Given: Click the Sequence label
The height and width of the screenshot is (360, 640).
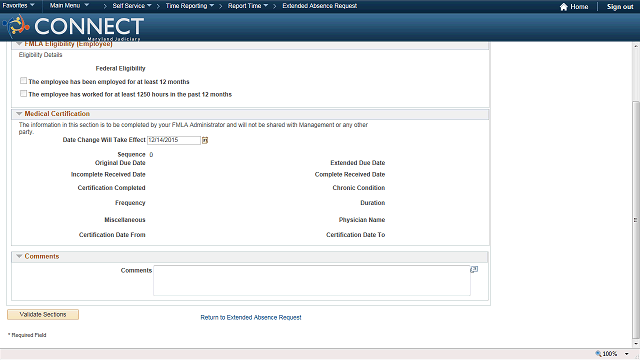Looking at the screenshot, I should (131, 155).
